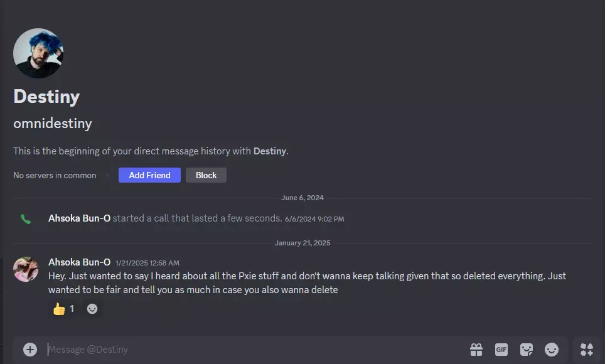605x364 pixels.
Task: Click the message text starting with Hey
Action: click(307, 283)
